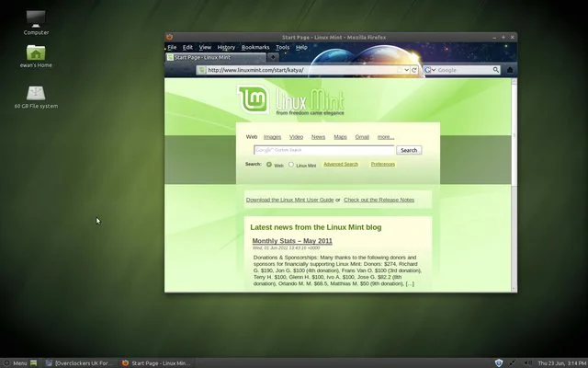
Task: Click the update shield icon in the tray
Action: tap(498, 362)
